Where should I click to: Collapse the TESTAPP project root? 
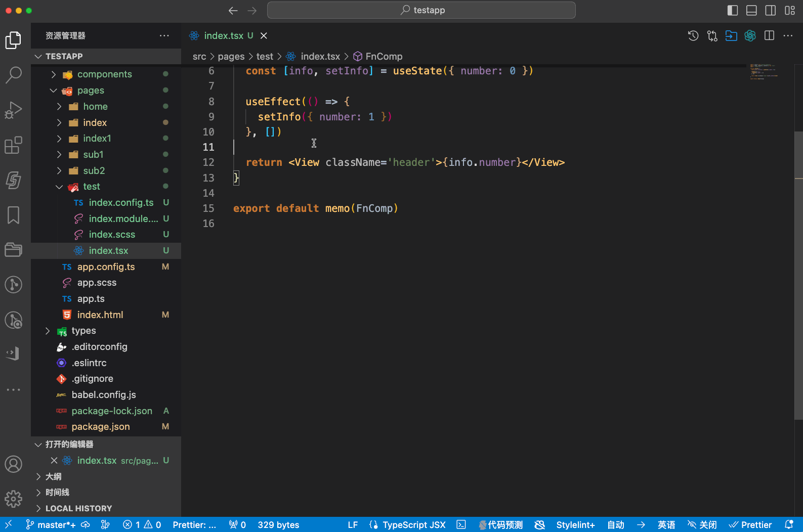(106, 56)
